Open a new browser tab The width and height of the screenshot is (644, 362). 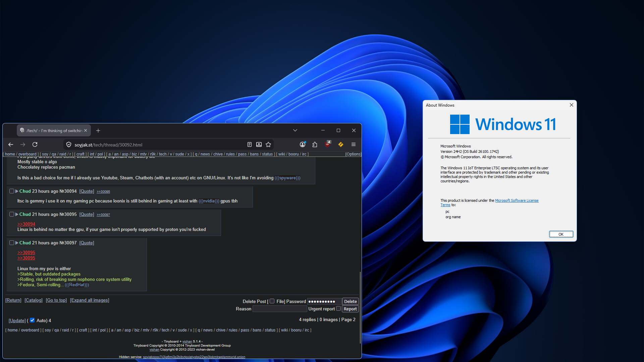click(98, 131)
